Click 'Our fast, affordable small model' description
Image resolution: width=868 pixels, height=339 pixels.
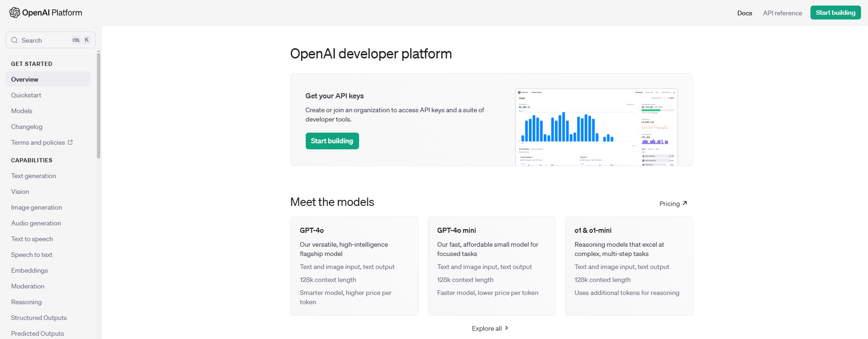488,249
